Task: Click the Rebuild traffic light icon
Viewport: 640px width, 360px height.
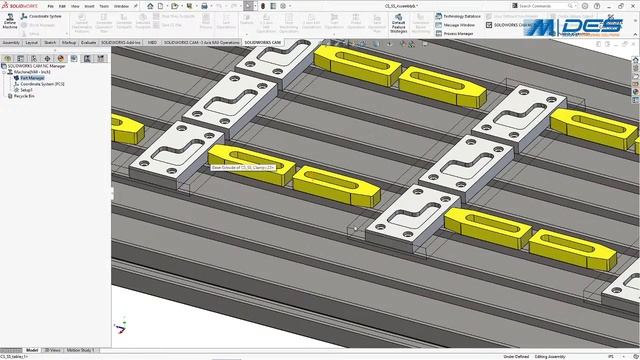Action: pos(263,6)
